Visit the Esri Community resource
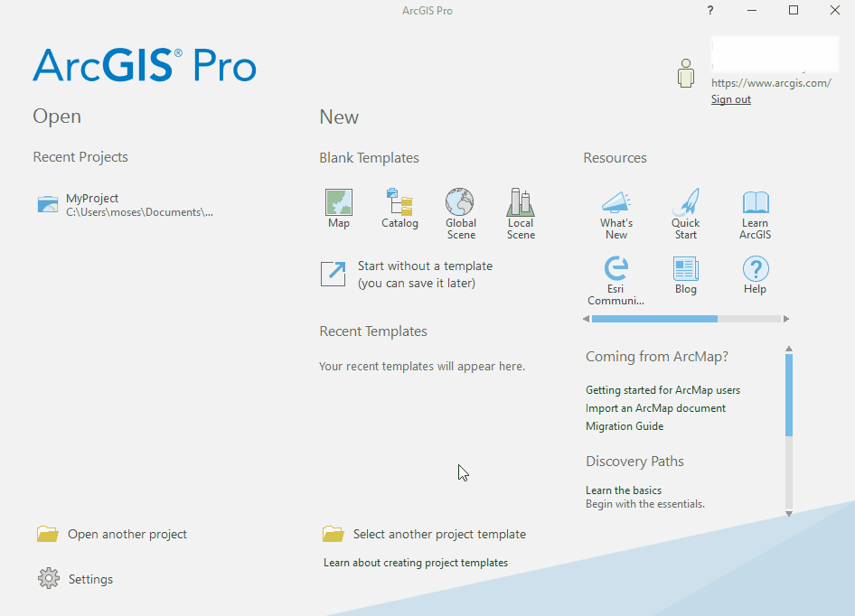855x616 pixels. coord(616,280)
